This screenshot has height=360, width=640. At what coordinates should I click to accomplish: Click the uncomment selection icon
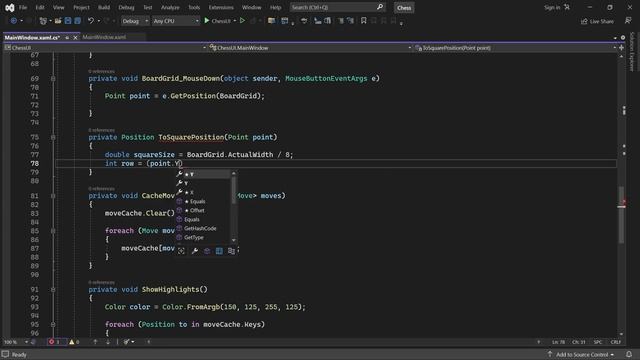(350, 21)
